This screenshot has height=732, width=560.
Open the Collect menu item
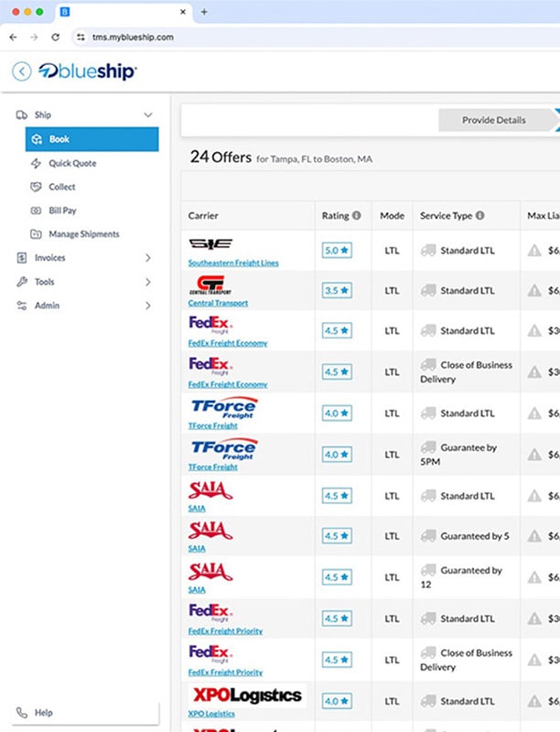[x=62, y=187]
